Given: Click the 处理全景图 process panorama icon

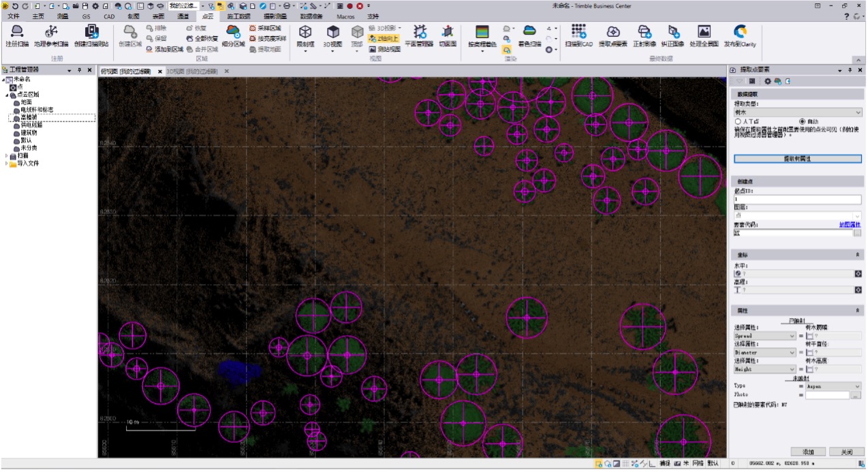Looking at the screenshot, I should point(704,31).
